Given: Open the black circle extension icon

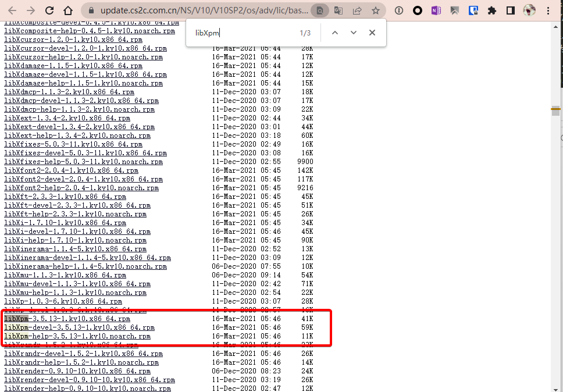Looking at the screenshot, I should click(417, 11).
